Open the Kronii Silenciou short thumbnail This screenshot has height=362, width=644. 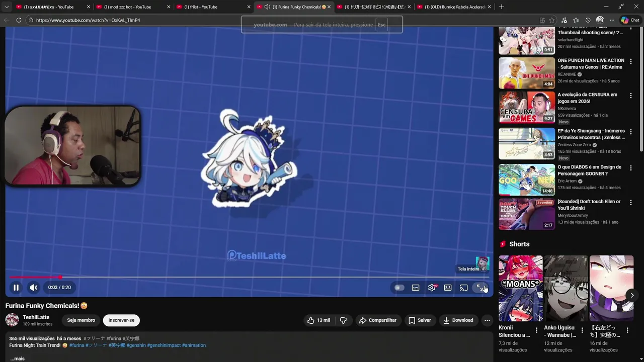521,288
